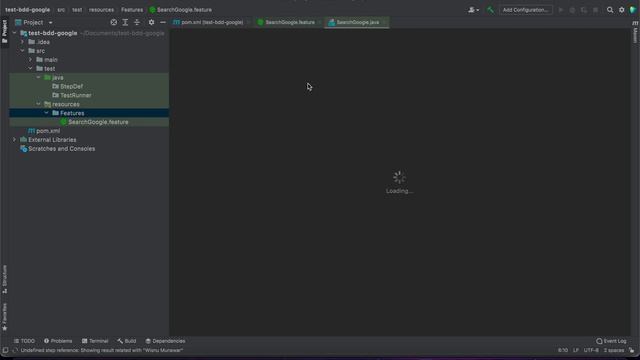Open the Terminal tool window
640x360 pixels.
(x=95, y=341)
